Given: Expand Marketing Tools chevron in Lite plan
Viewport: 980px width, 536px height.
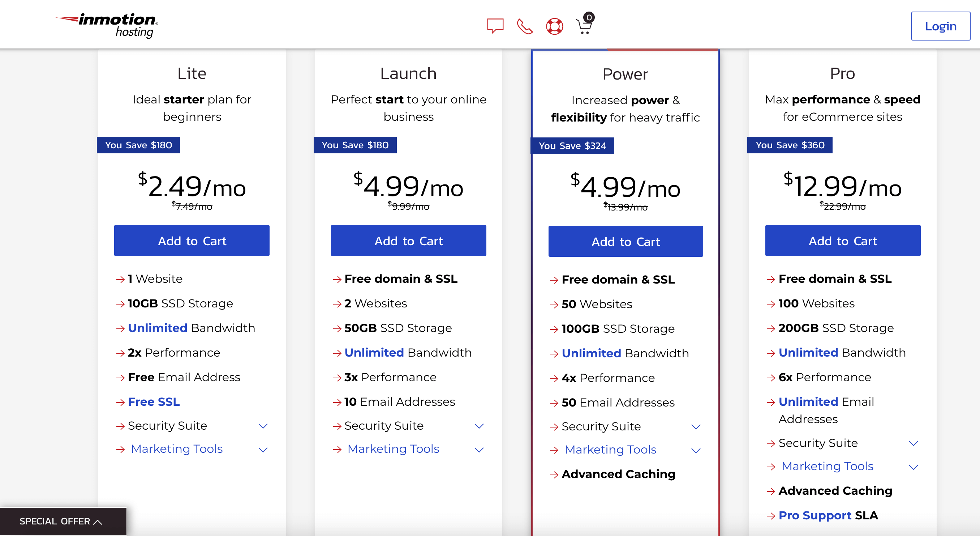Looking at the screenshot, I should click(x=263, y=450).
